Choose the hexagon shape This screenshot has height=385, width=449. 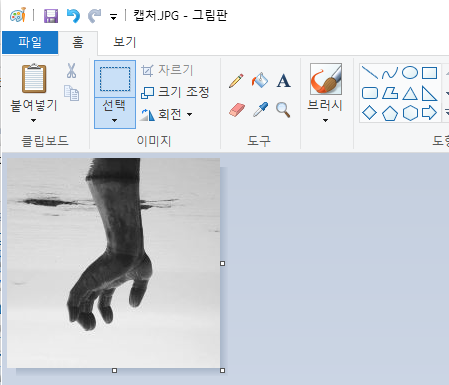[x=410, y=113]
